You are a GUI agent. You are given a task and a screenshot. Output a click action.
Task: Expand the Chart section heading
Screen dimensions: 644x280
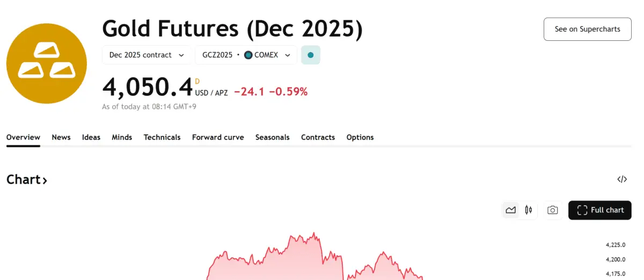[x=27, y=180]
